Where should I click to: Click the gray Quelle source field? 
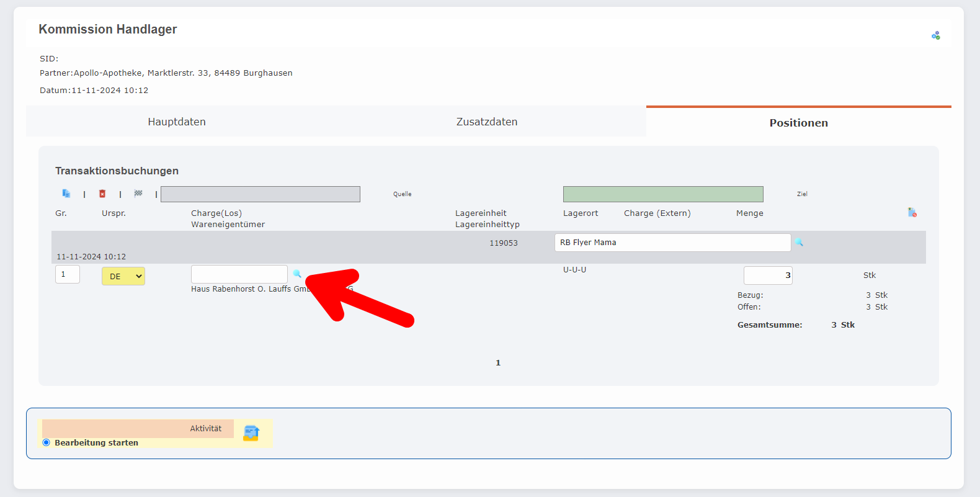pyautogui.click(x=261, y=194)
